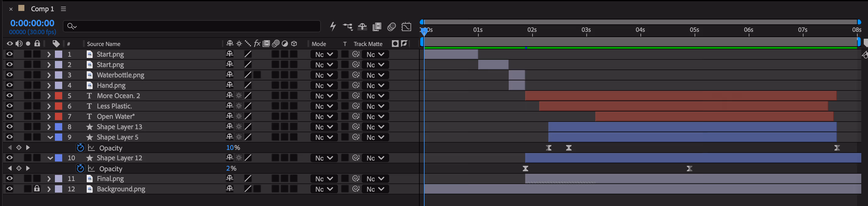
Task: Select the Open Water layer bar in timeline
Action: [x=714, y=116]
